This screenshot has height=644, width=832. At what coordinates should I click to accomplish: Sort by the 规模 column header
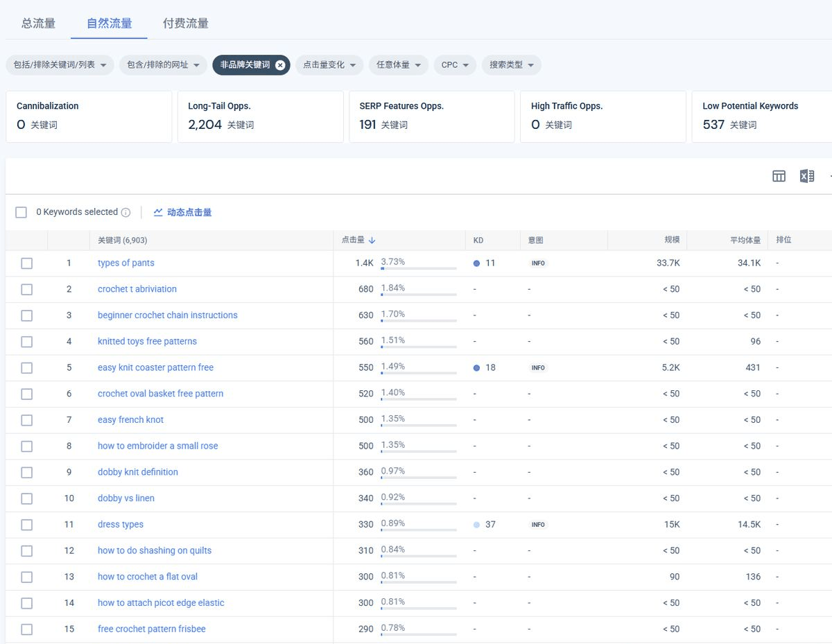point(672,241)
